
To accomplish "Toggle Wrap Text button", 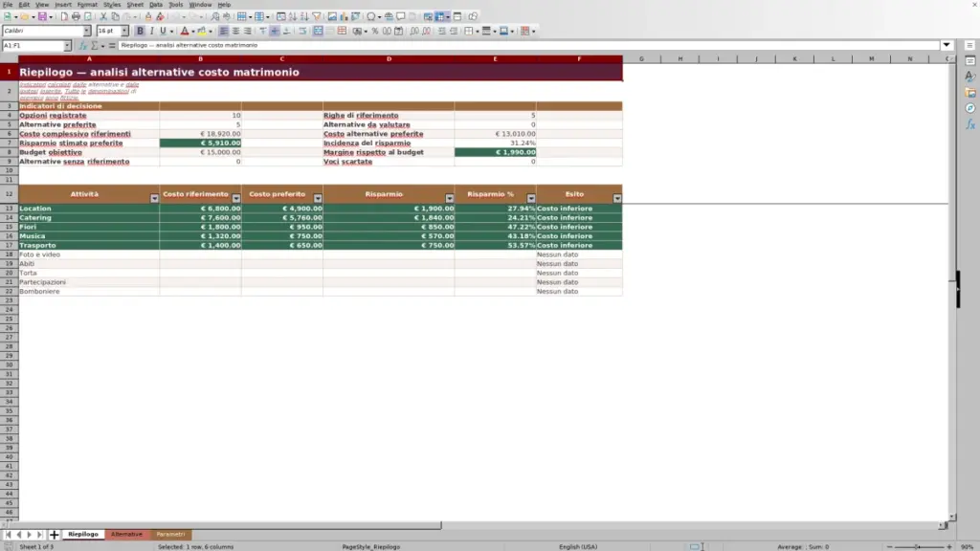I will click(x=302, y=31).
